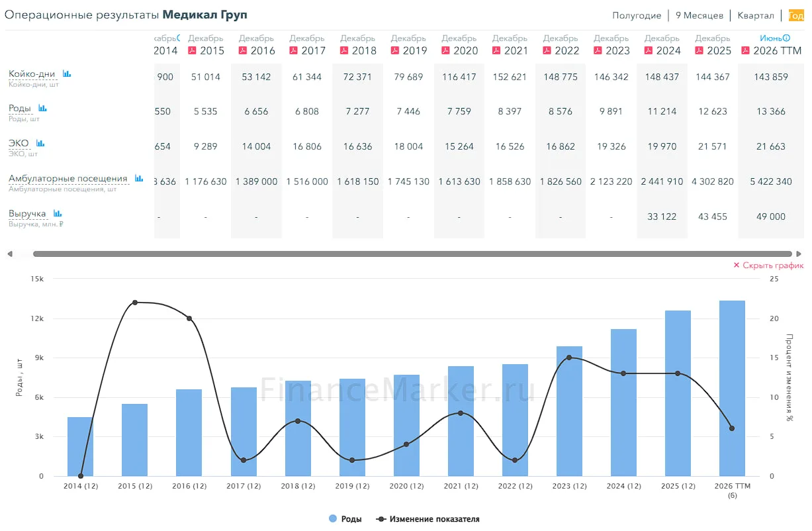Image resolution: width=812 pixels, height=531 pixels.
Task: Click Роды value 9 891
Action: (611, 111)
